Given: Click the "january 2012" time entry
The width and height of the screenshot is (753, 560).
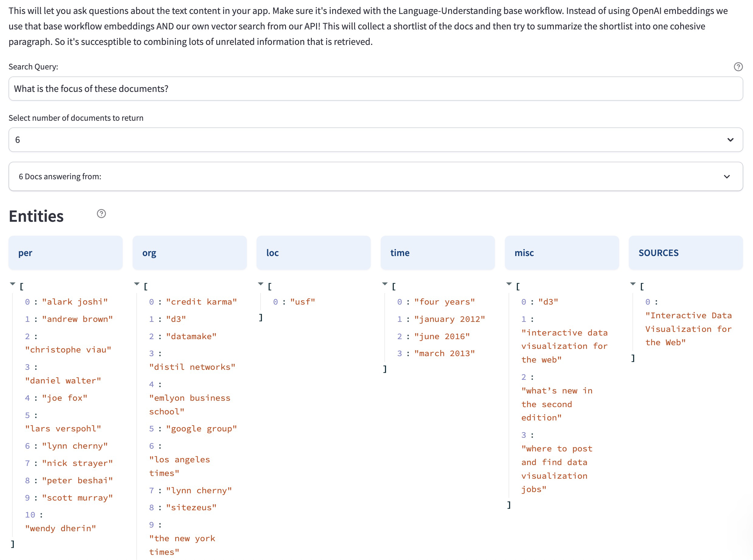Looking at the screenshot, I should 449,319.
